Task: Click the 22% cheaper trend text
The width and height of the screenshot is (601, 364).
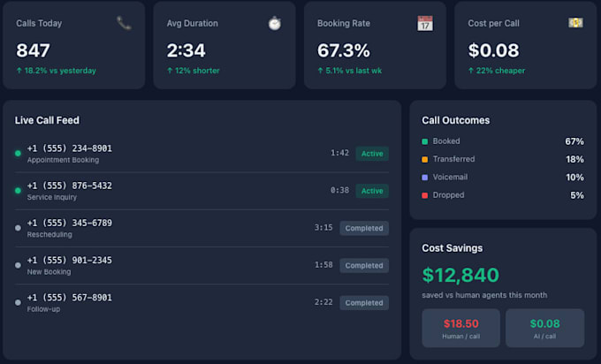Action: (497, 71)
